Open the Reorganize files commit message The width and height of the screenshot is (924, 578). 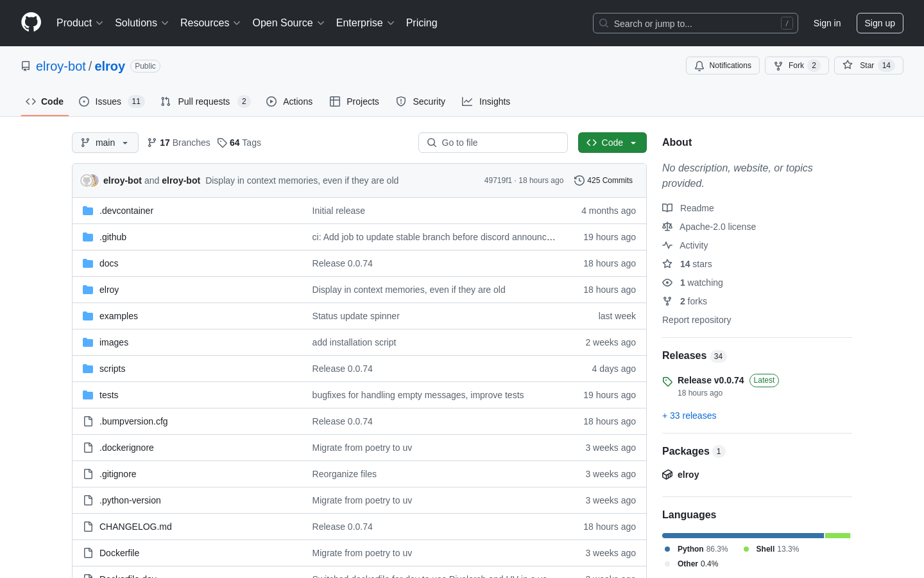coord(344,474)
